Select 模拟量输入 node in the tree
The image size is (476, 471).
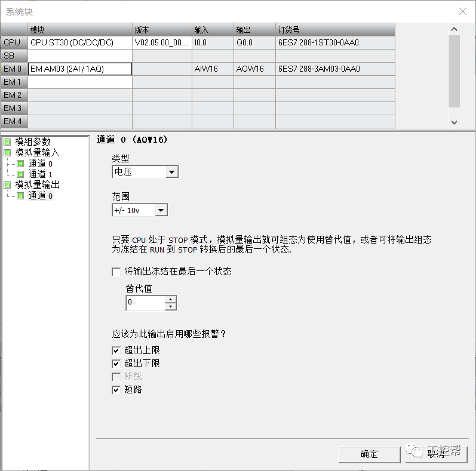pos(38,152)
